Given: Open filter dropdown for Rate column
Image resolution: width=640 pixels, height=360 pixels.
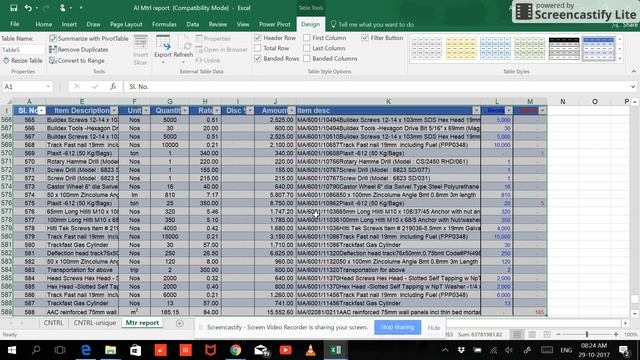Looking at the screenshot, I should pos(217,111).
